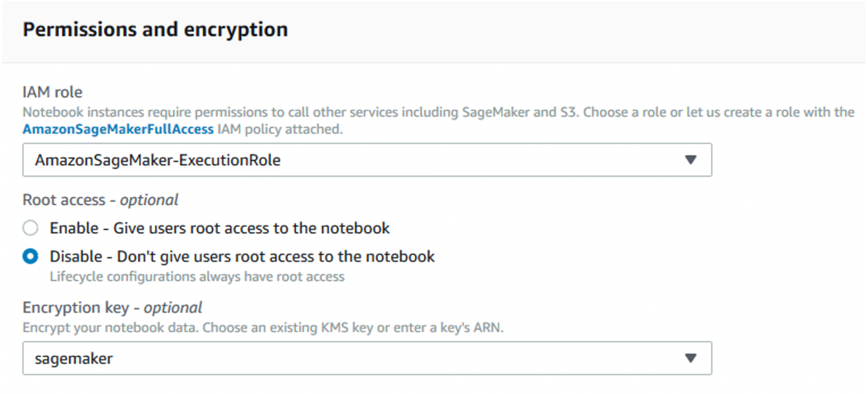868x394 pixels.
Task: Open the sagemaker encryption key selector
Action: (x=367, y=358)
